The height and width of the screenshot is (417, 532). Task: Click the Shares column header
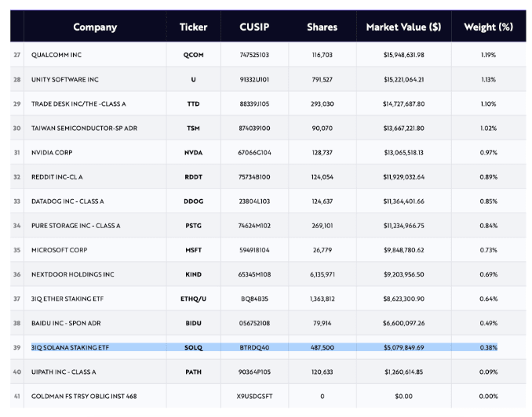coord(322,27)
